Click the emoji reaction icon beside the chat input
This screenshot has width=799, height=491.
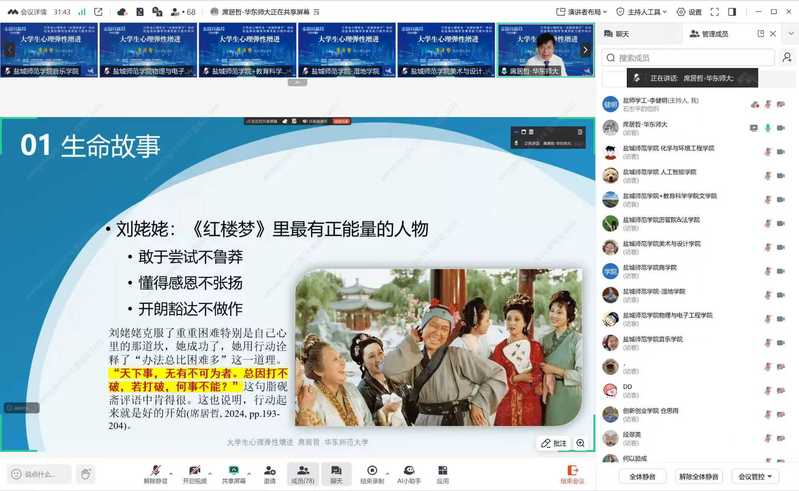click(87, 474)
